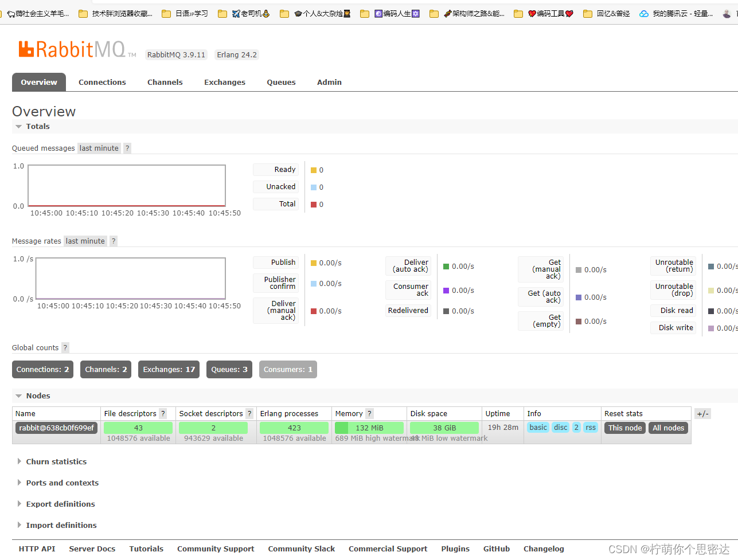Click Consumers: 1 count button
This screenshot has height=560, width=738.
[x=288, y=369]
